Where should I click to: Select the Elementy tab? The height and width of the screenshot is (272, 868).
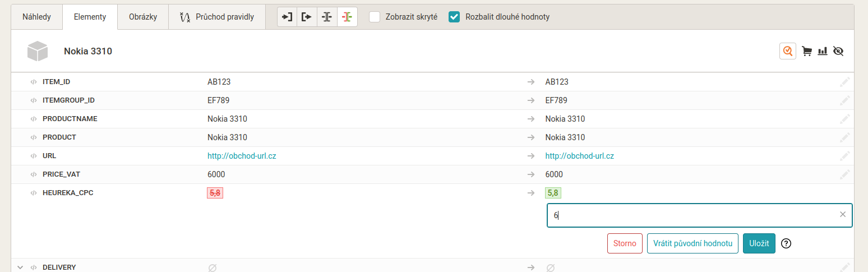pos(90,17)
